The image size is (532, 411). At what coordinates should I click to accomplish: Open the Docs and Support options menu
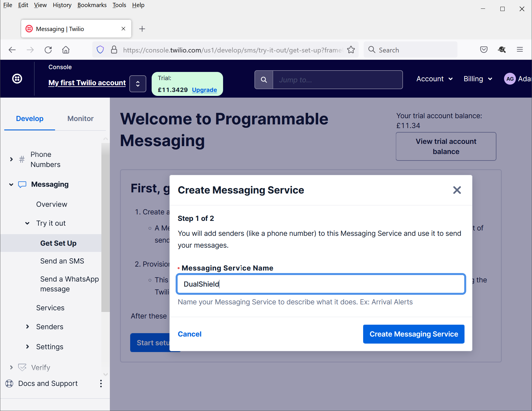[x=101, y=383]
